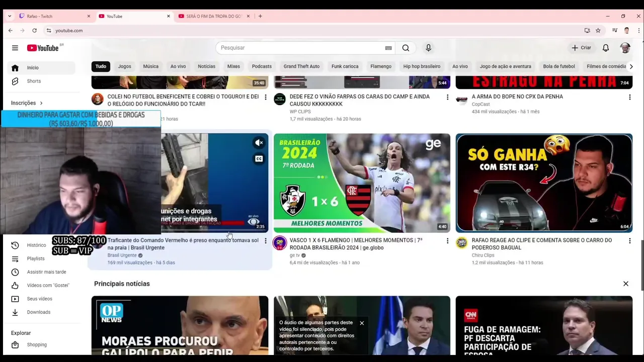644x362 pixels.
Task: Select the Tudo filter chip
Action: 101,66
